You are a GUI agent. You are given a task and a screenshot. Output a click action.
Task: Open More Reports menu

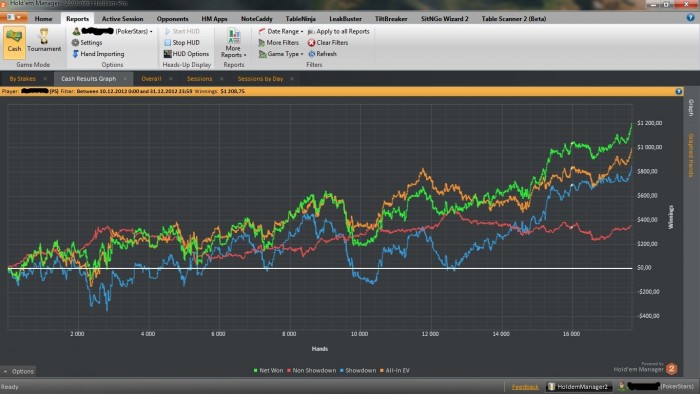tap(233, 42)
